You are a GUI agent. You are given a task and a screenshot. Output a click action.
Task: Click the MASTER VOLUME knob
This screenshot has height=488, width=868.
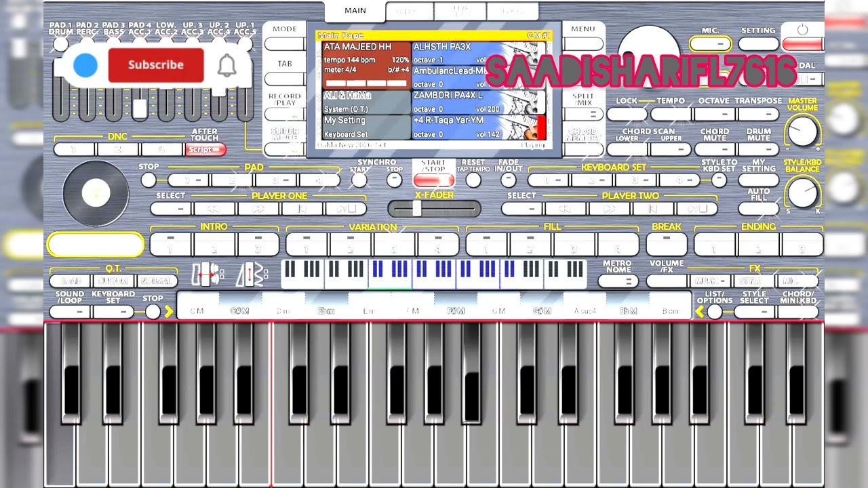pos(803,131)
